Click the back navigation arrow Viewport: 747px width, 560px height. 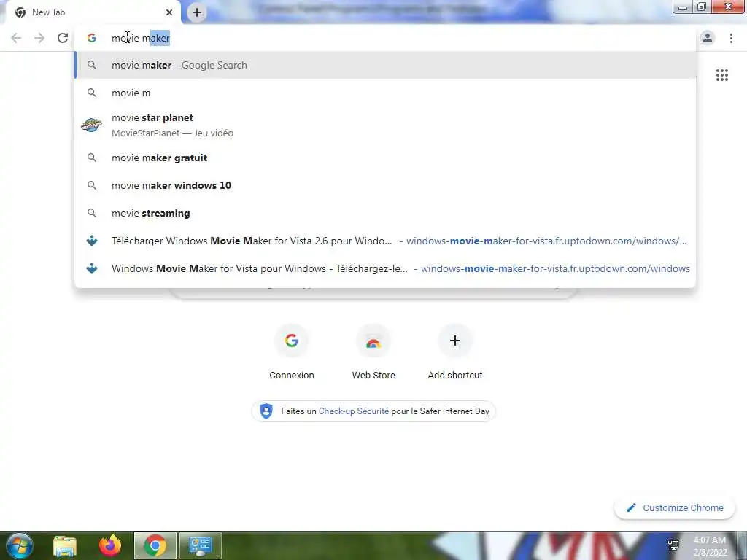click(x=16, y=38)
